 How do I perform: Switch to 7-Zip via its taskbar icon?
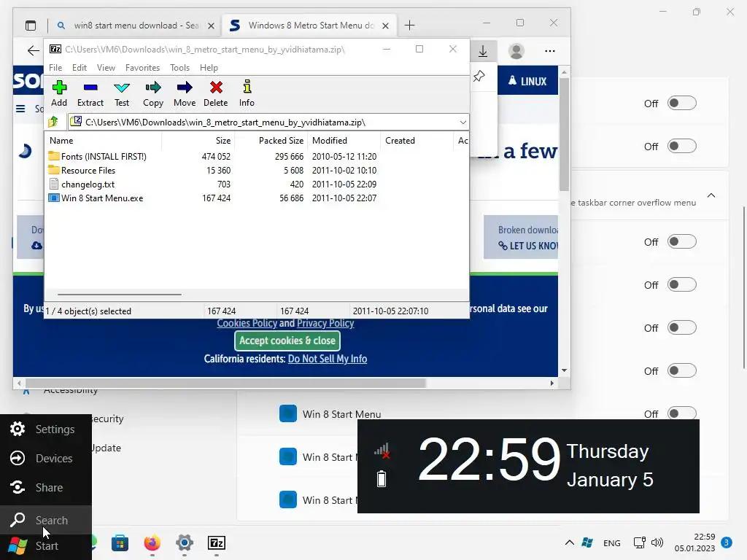(216, 542)
